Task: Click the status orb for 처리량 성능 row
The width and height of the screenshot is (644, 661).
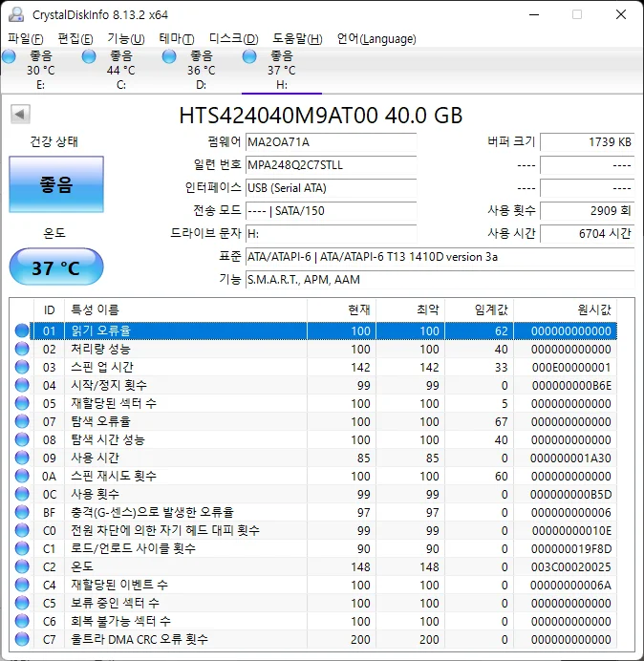Action: (x=22, y=349)
